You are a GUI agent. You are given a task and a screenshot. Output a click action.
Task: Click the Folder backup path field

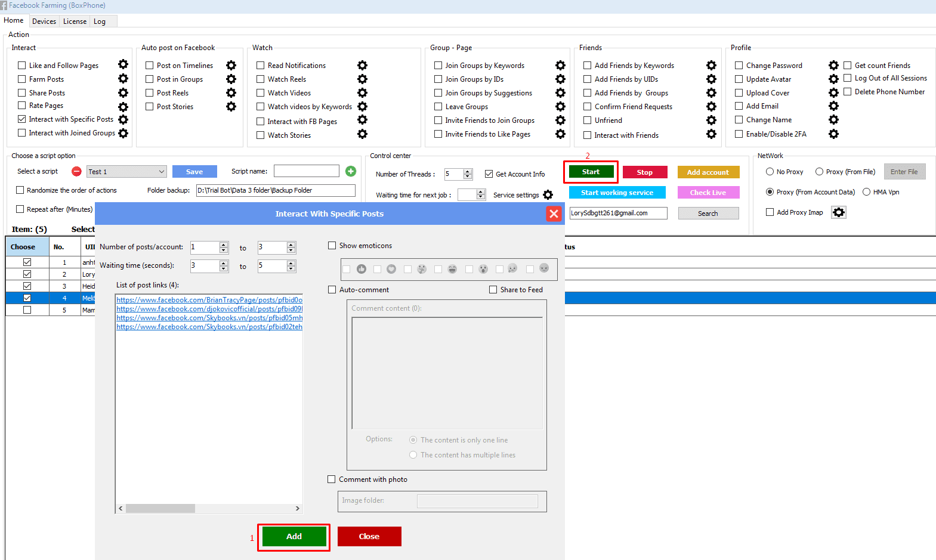(276, 190)
